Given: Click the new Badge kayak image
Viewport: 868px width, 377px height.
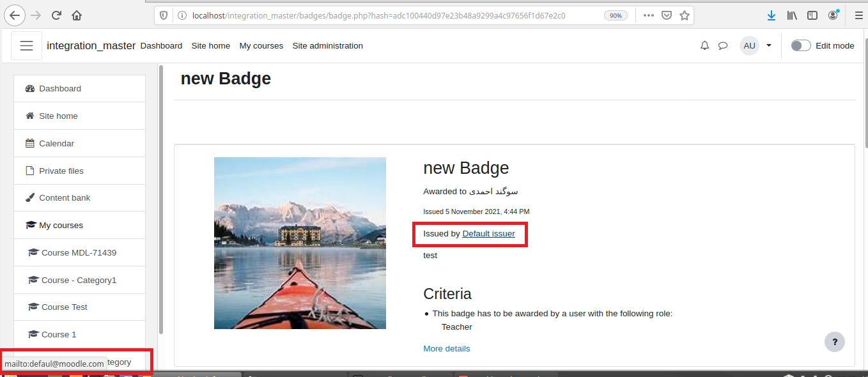Looking at the screenshot, I should click(x=300, y=243).
